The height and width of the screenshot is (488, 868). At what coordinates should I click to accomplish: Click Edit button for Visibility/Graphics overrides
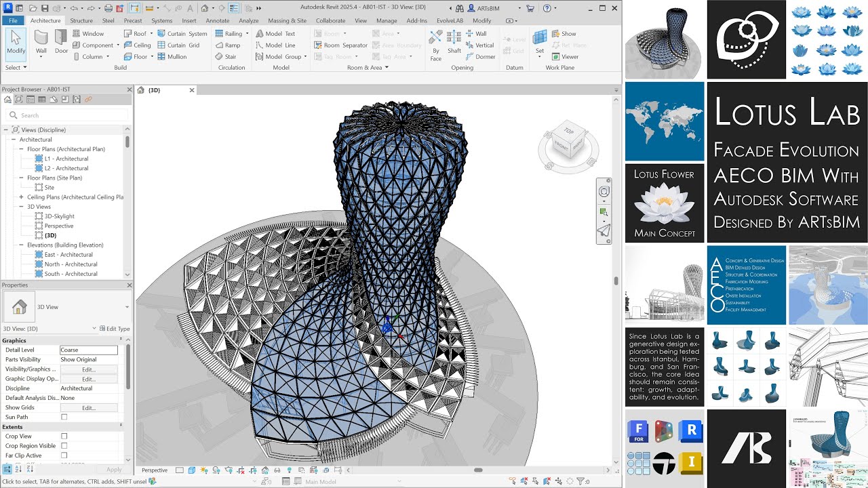click(89, 369)
